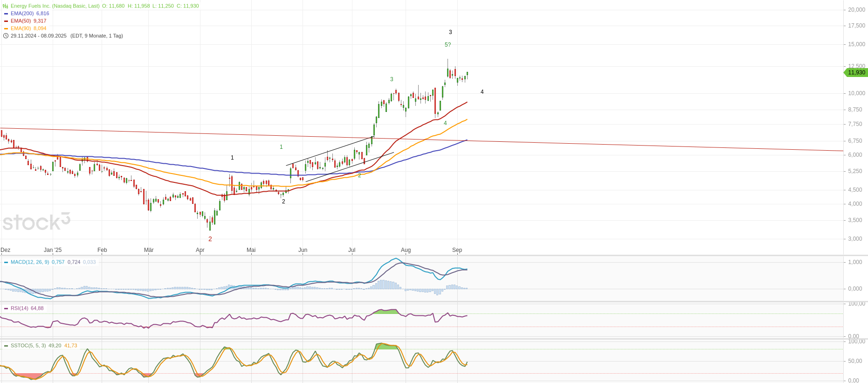Open the MACD(12, 26, 9) indicator settings label
This screenshot has height=383, width=868.
pos(30,262)
